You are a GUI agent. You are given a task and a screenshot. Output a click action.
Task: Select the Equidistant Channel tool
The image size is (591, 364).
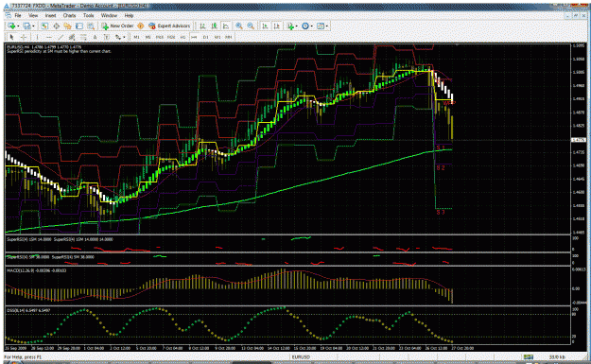[x=72, y=37]
